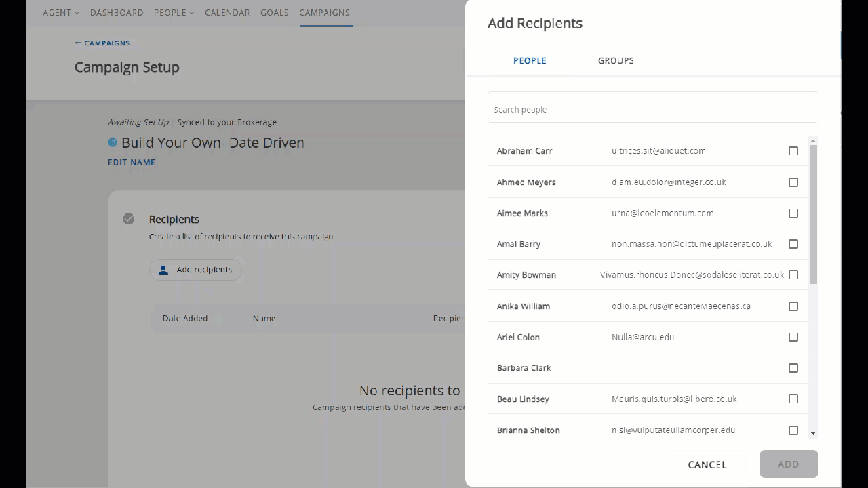This screenshot has width=868, height=488.
Task: Tick the checkbox next to Beau Lindsey
Action: click(x=793, y=399)
